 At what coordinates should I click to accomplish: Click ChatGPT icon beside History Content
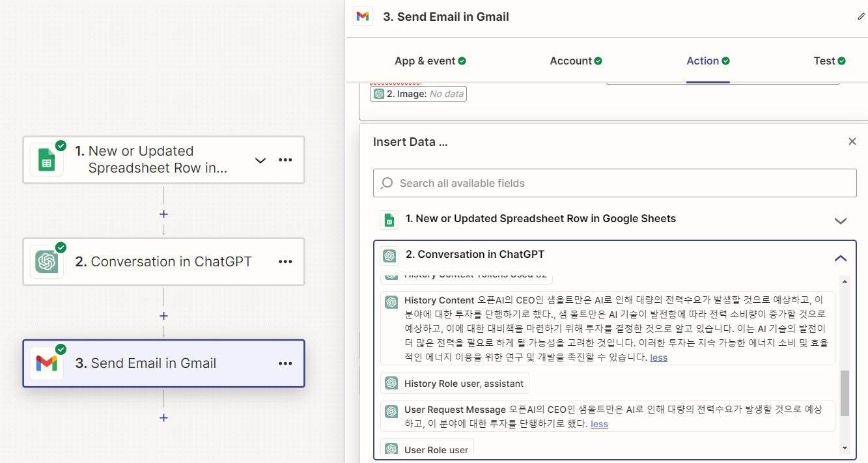tap(391, 302)
